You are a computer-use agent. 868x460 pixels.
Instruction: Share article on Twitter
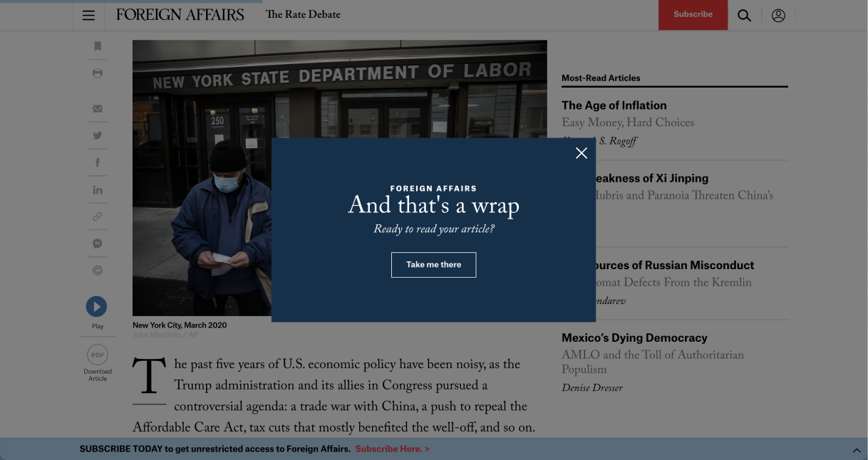[98, 135]
